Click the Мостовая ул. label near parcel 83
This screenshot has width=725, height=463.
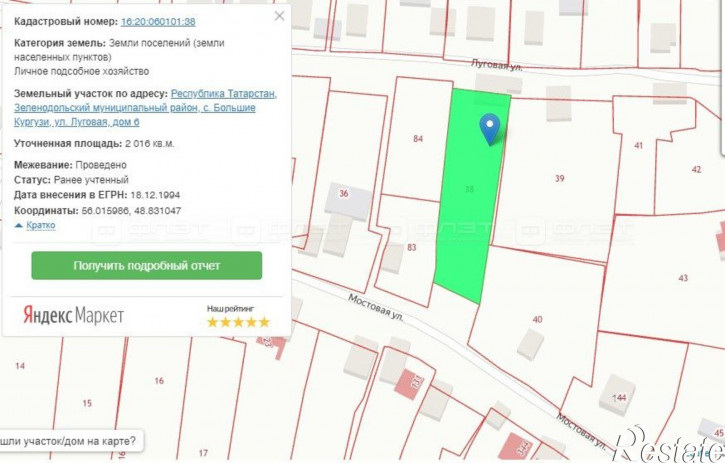tap(375, 308)
